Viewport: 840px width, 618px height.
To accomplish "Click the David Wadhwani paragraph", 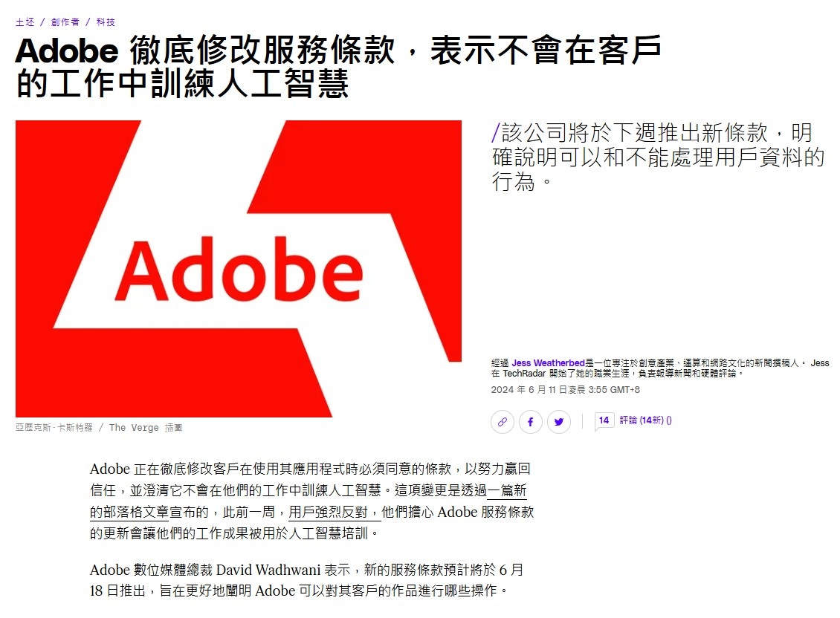I will (306, 580).
